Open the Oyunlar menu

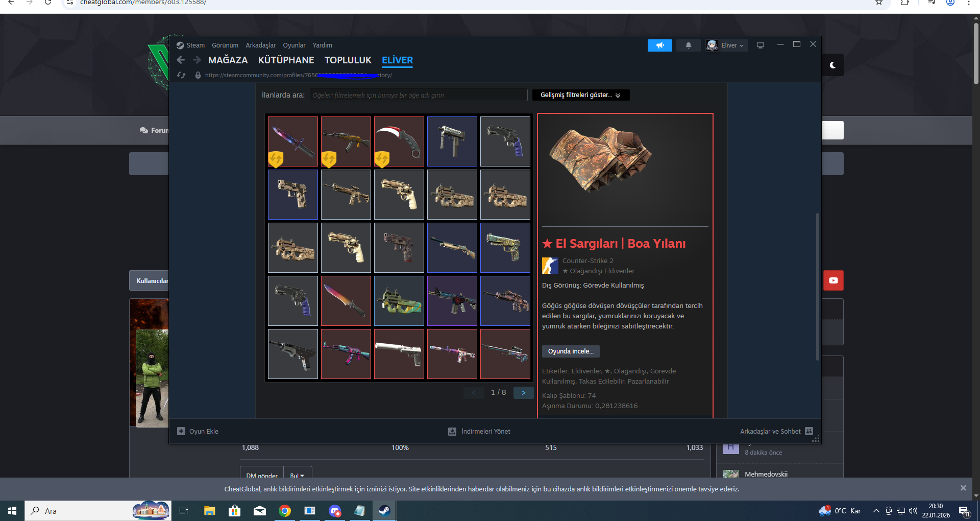pyautogui.click(x=295, y=45)
